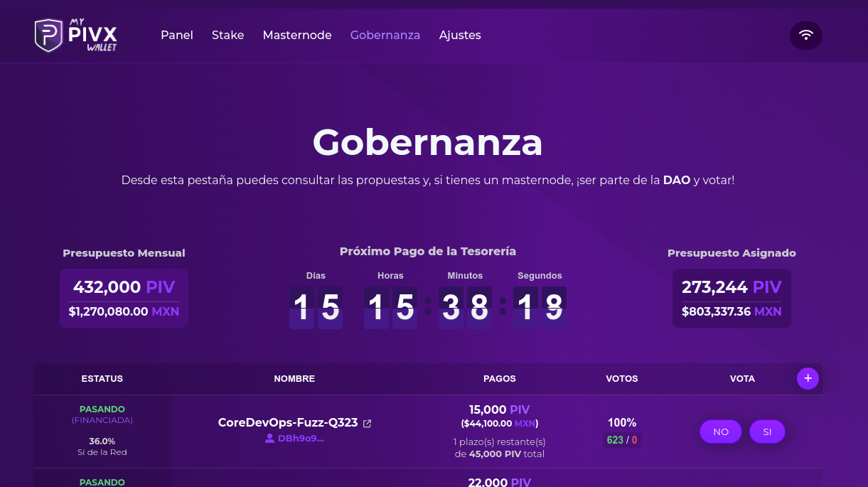Click the 100% votes percentage
This screenshot has width=868, height=487.
pyautogui.click(x=622, y=422)
